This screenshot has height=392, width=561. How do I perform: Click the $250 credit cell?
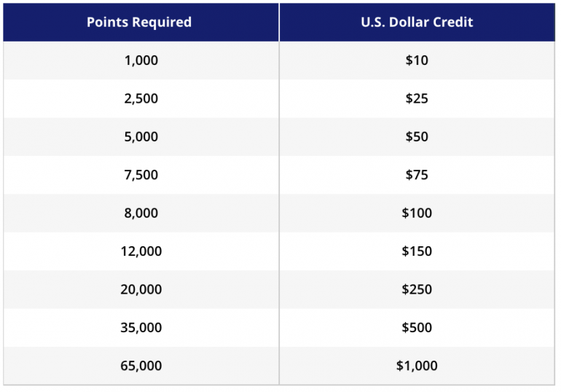(x=417, y=289)
